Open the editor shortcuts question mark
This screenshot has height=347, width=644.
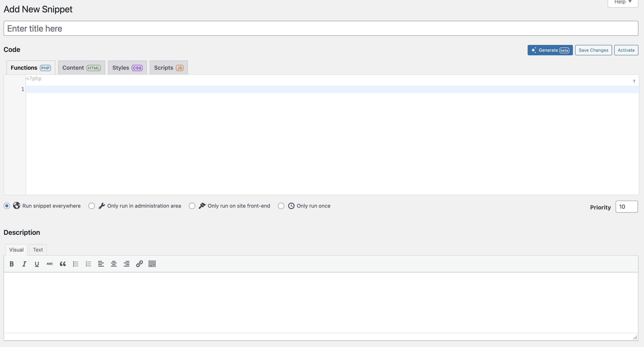pos(634,81)
